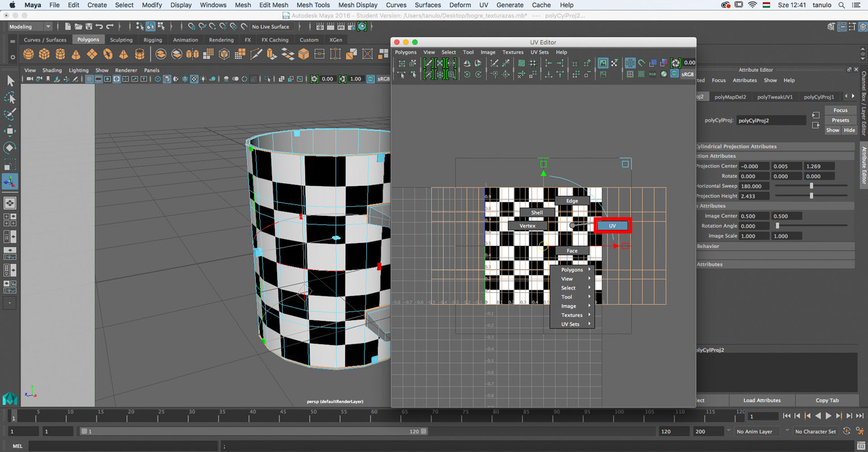Select the polygon torus shelf icon
Image resolution: width=868 pixels, height=452 pixels.
[108, 54]
